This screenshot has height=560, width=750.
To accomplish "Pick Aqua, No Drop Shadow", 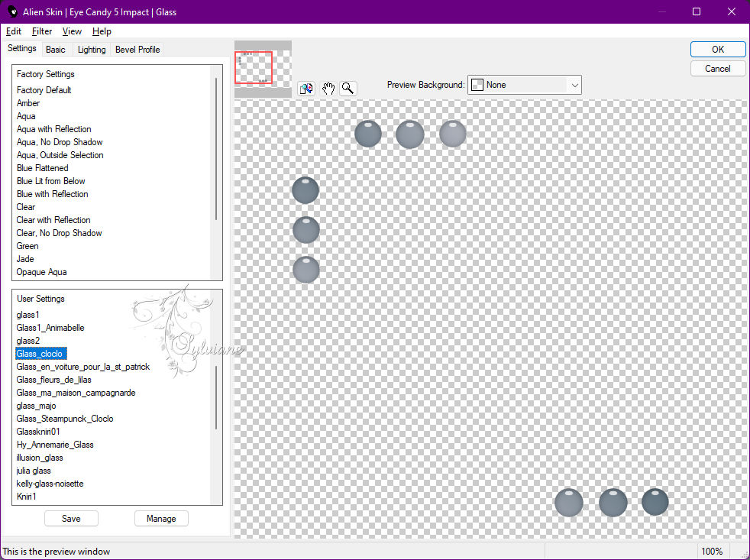I will pos(60,141).
